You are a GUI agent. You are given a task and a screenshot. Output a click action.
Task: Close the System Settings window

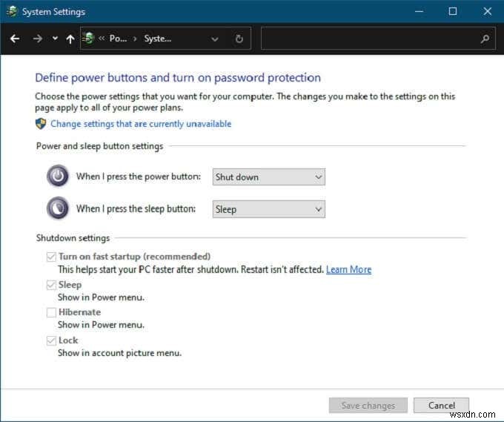487,12
